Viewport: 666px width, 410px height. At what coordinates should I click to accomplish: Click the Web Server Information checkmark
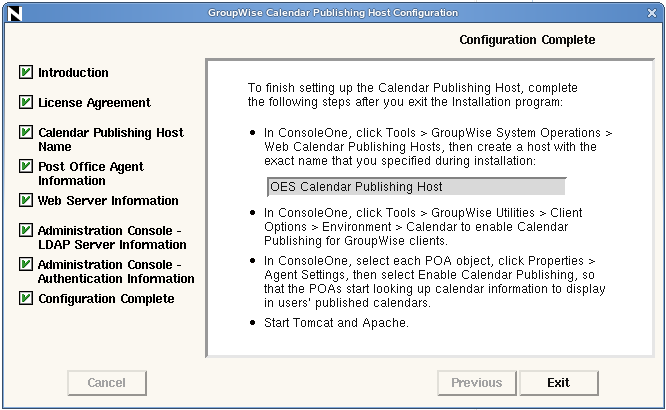[x=26, y=201]
